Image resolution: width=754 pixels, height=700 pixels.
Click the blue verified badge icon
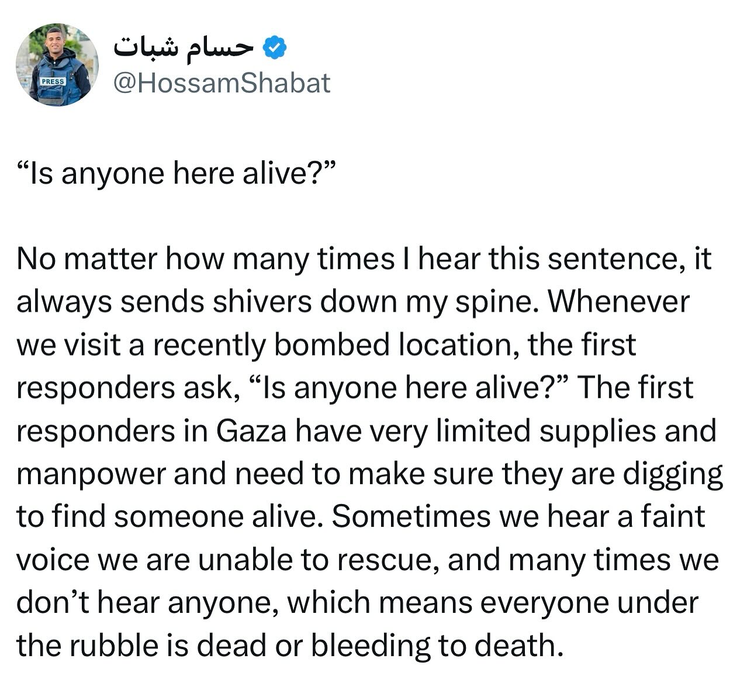(276, 48)
